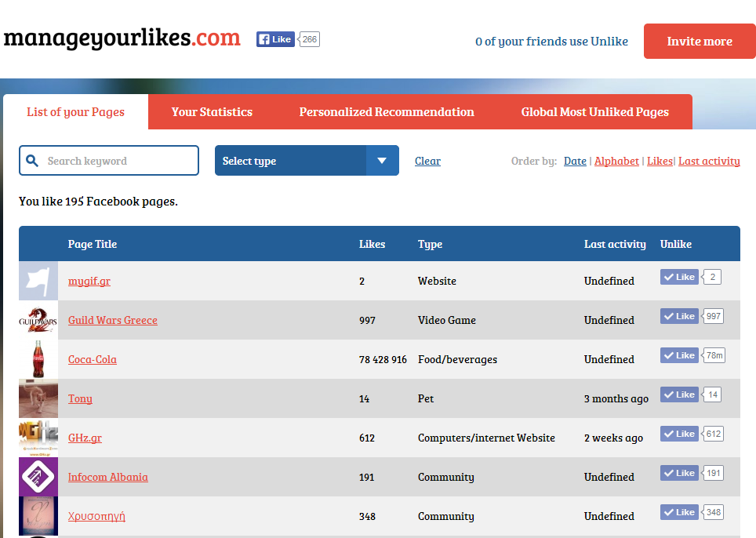Click the Food/beverages type cell

click(x=457, y=360)
